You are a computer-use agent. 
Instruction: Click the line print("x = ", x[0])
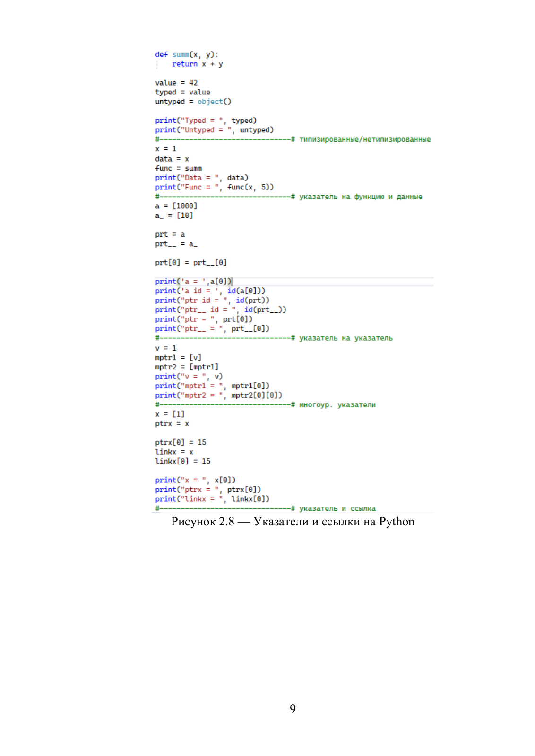[195, 481]
